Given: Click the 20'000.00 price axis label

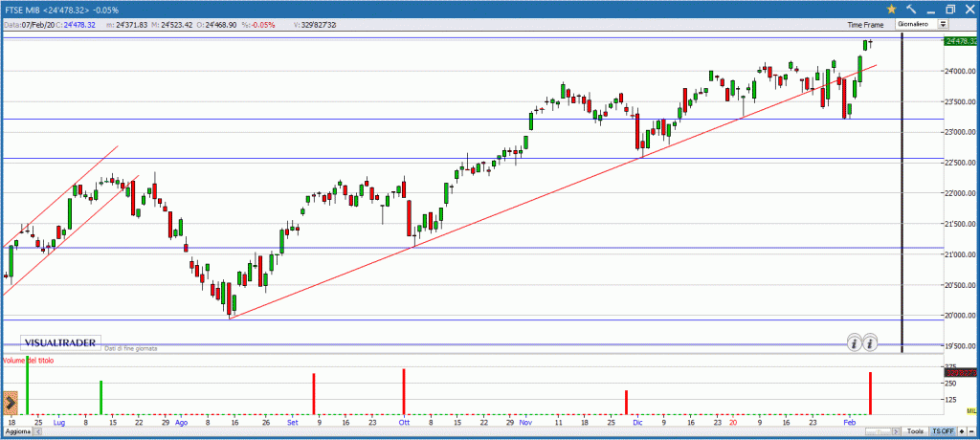Looking at the screenshot, I should [961, 316].
